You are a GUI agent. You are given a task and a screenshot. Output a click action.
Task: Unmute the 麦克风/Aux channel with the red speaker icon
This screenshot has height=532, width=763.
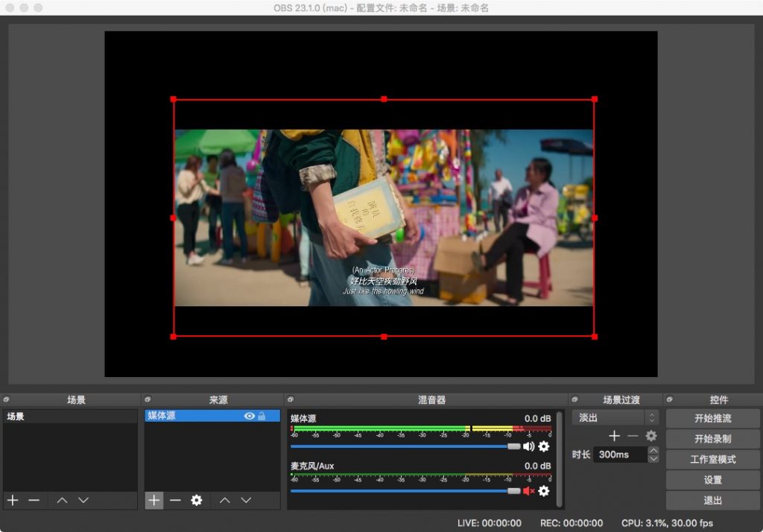point(528,490)
